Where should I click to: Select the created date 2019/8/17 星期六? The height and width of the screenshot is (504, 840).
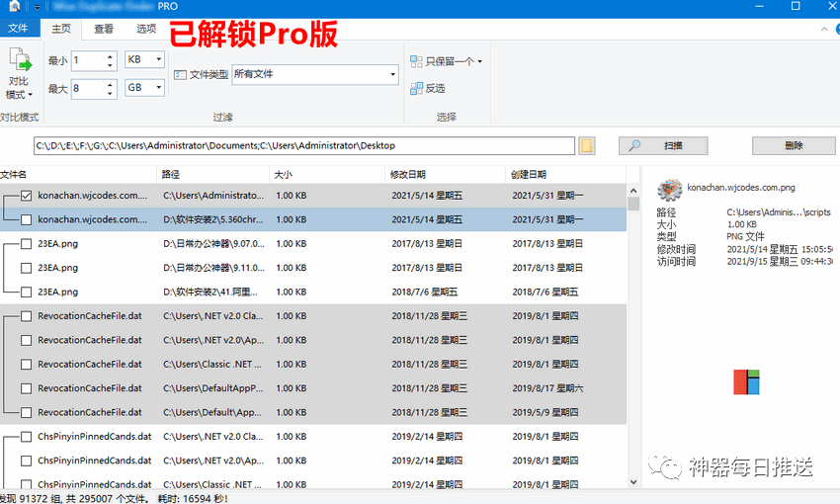[547, 388]
